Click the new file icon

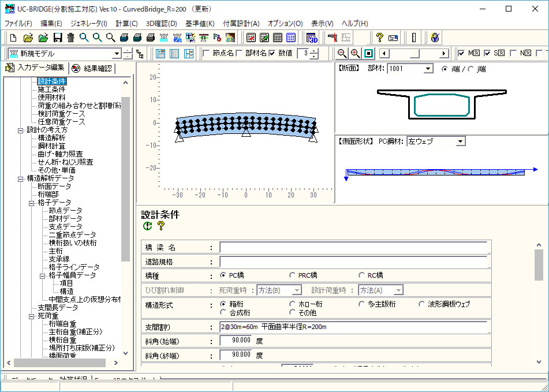tap(14, 38)
